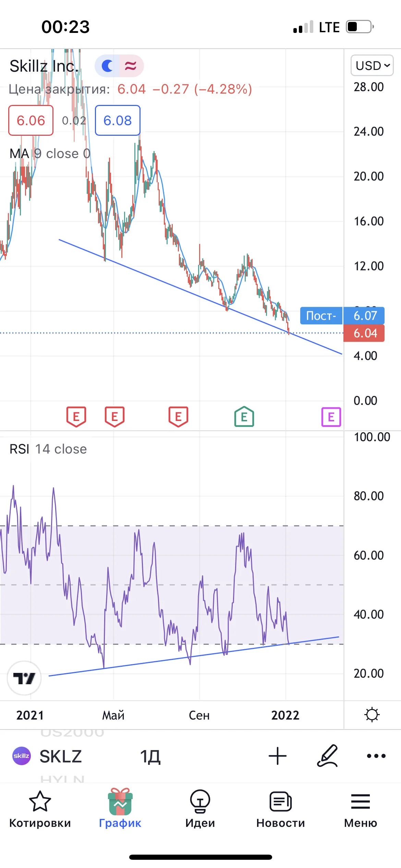Image resolution: width=401 pixels, height=868 pixels.
Task: Change the 1Д timeframe interval
Action: (150, 757)
